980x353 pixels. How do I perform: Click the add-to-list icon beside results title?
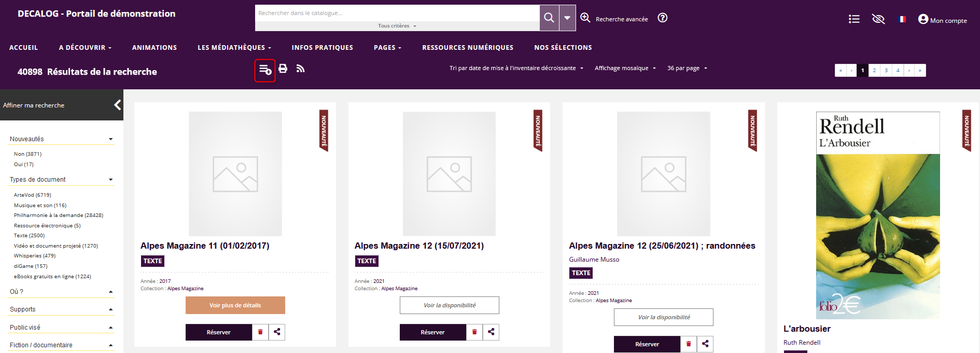[x=265, y=70]
